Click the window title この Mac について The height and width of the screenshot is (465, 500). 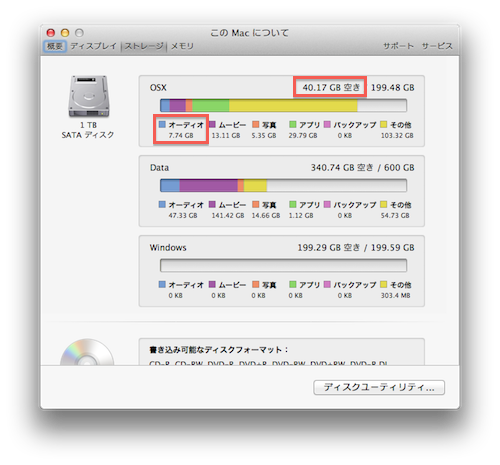pos(250,33)
